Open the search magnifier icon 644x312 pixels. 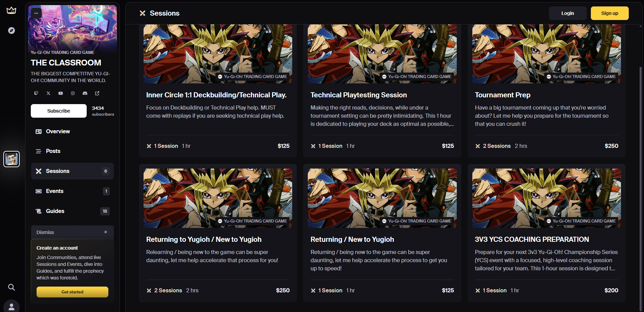12,287
